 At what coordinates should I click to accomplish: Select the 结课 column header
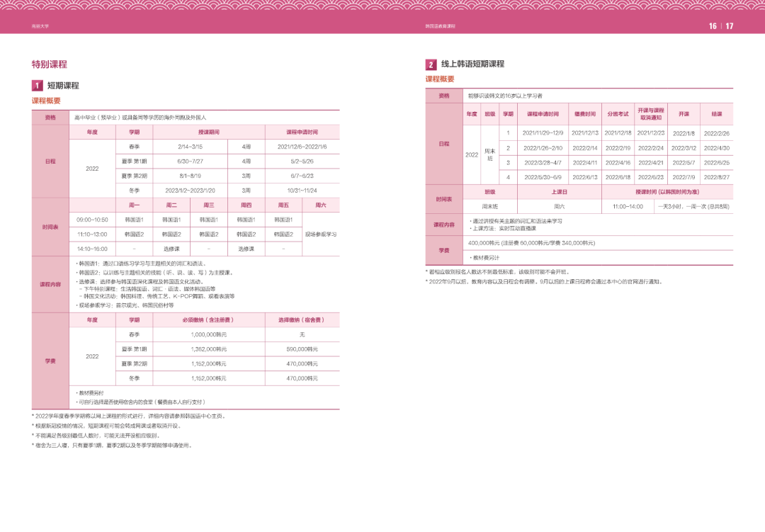click(x=716, y=114)
